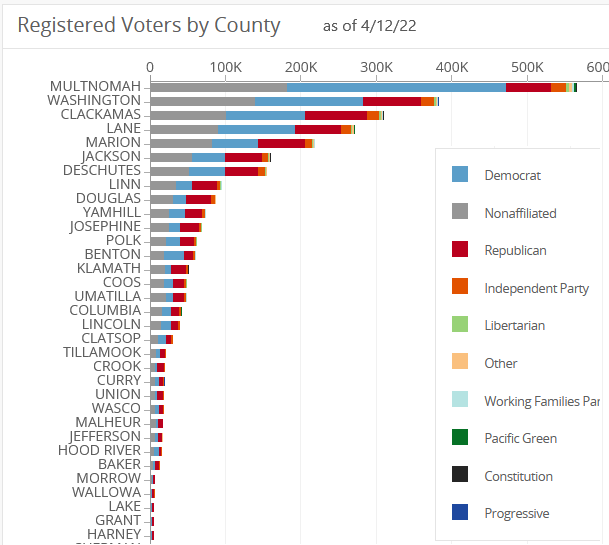The width and height of the screenshot is (609, 545).
Task: Click the Pacific Green legend swatch
Action: pos(460,437)
